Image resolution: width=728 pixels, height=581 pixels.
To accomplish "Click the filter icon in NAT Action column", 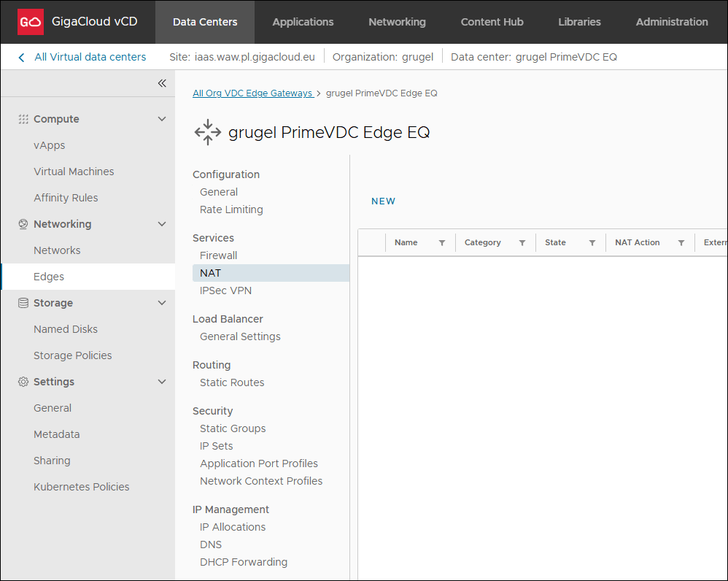I will coord(681,243).
